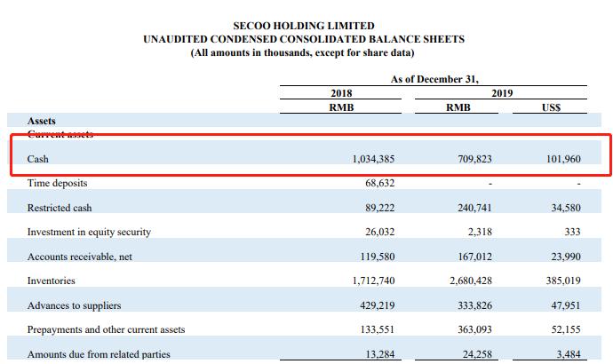This screenshot has width=613, height=364.
Task: Select the US$ column header
Action: coord(551,107)
